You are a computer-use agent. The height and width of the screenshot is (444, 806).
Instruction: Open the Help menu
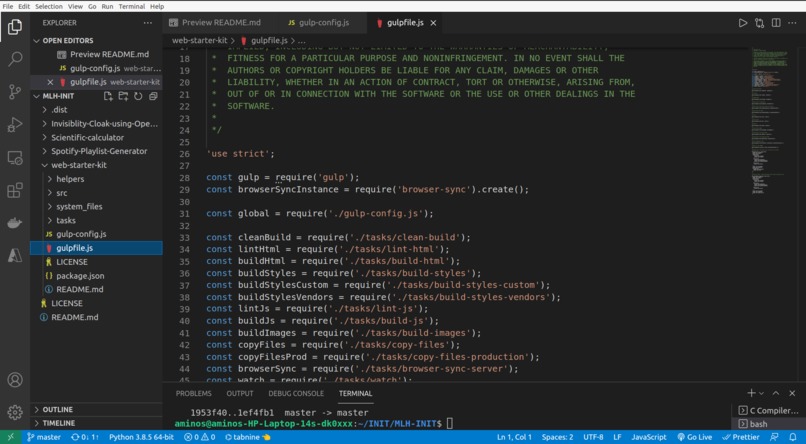tap(157, 6)
